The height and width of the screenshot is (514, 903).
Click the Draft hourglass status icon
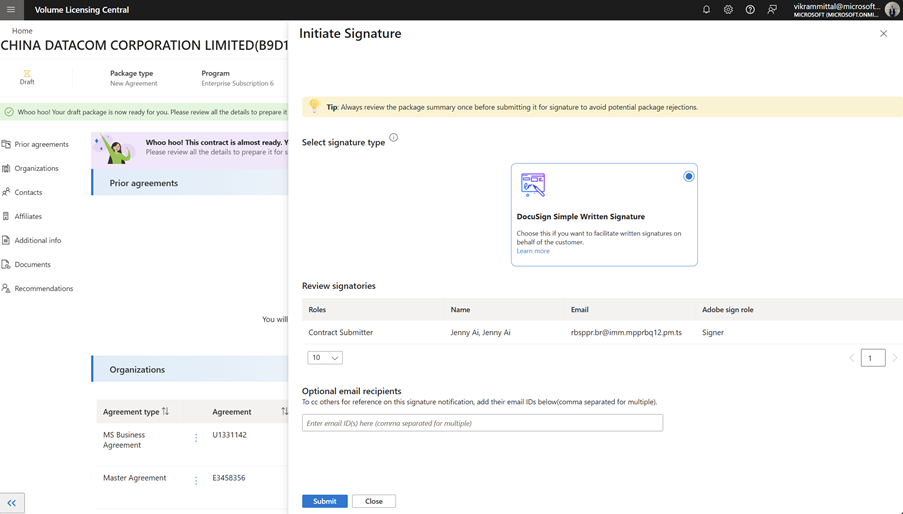pyautogui.click(x=26, y=73)
